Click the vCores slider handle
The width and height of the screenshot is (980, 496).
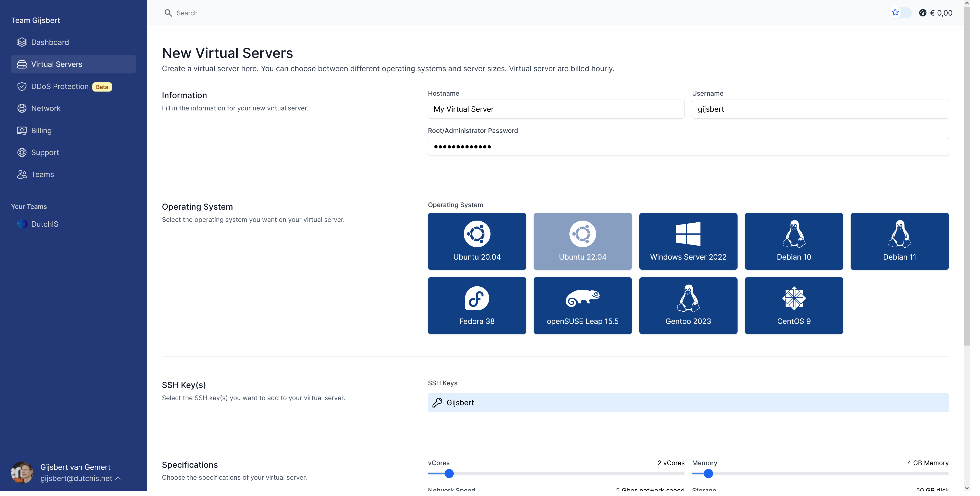click(454, 478)
